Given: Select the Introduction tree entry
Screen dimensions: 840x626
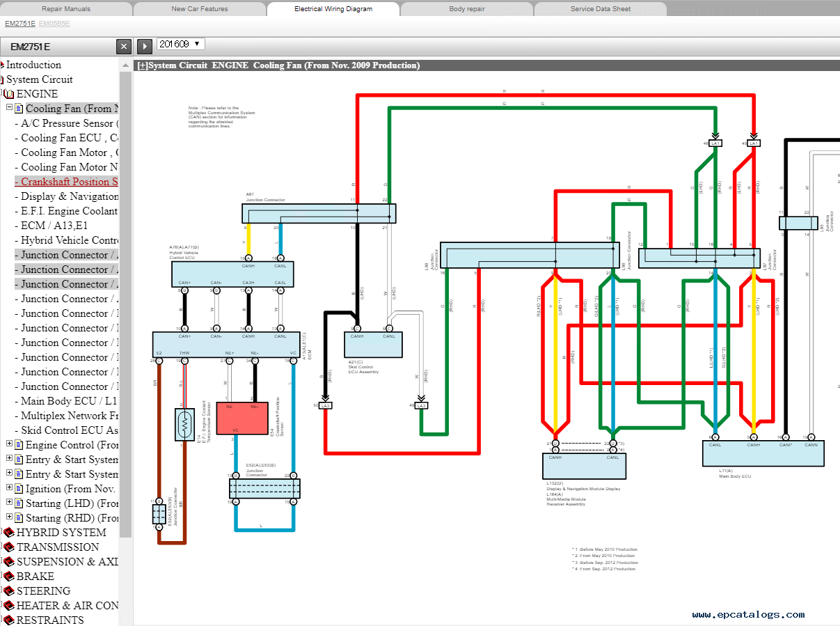Looking at the screenshot, I should tap(33, 65).
